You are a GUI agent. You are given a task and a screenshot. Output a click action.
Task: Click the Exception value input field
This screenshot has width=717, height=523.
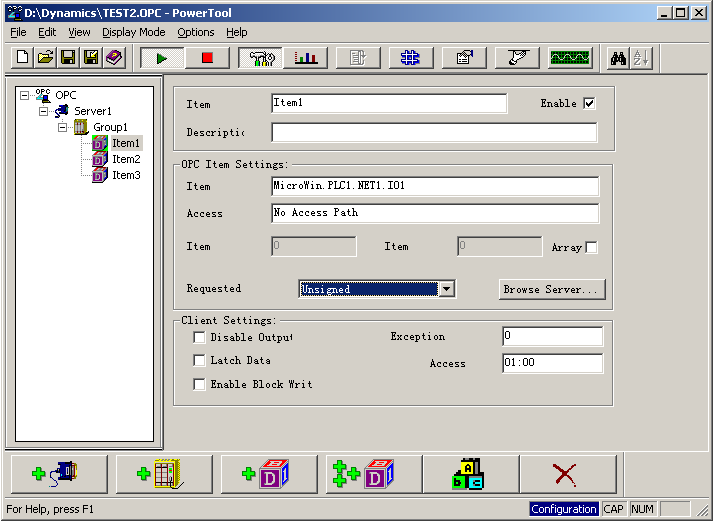click(x=552, y=336)
